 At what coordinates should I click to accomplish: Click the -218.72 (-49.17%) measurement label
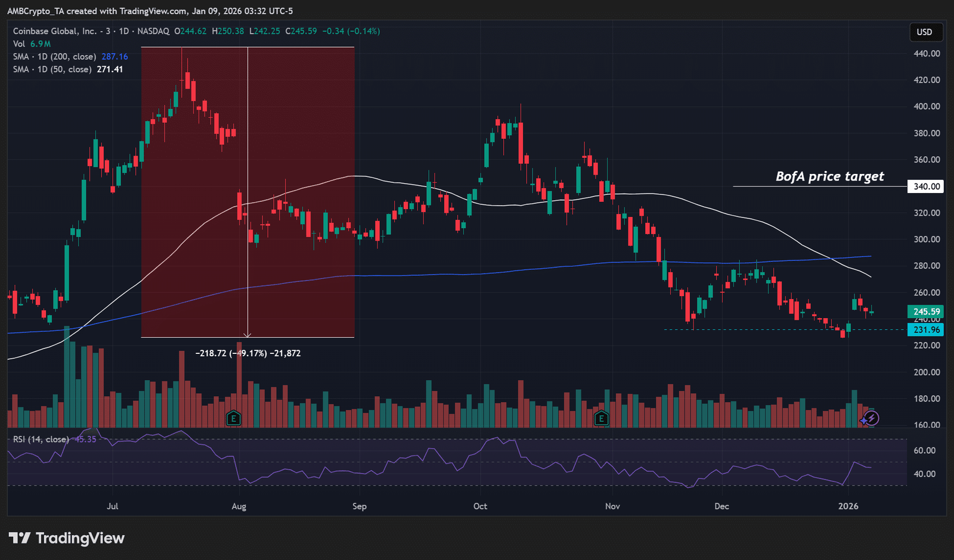248,353
